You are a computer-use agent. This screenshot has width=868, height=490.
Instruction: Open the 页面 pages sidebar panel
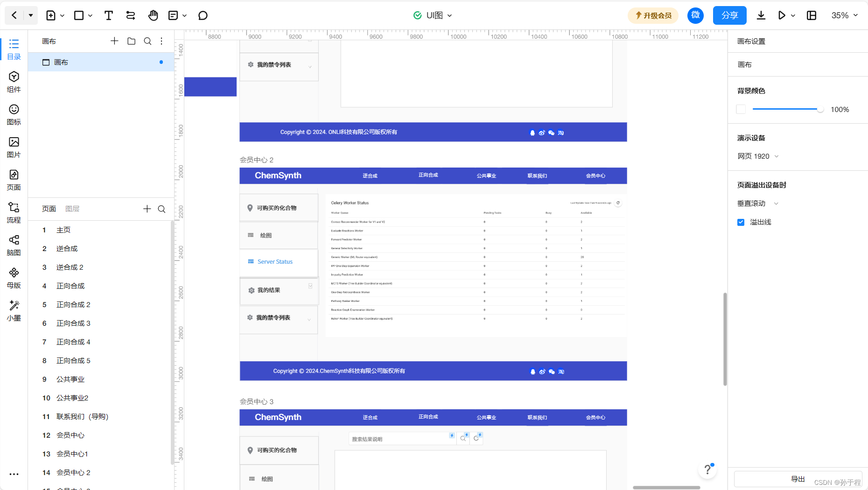pos(14,180)
